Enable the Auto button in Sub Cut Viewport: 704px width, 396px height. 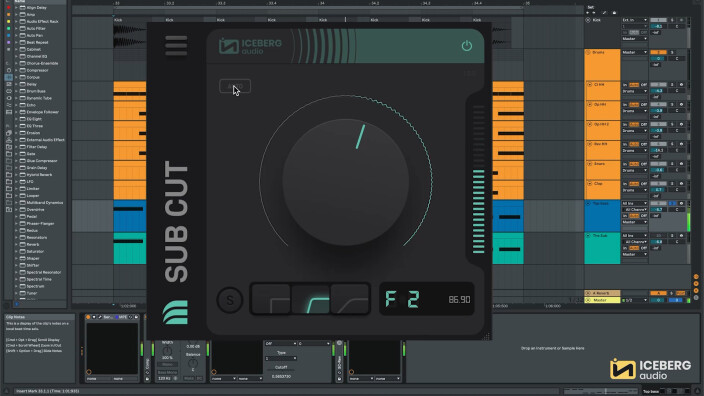235,86
